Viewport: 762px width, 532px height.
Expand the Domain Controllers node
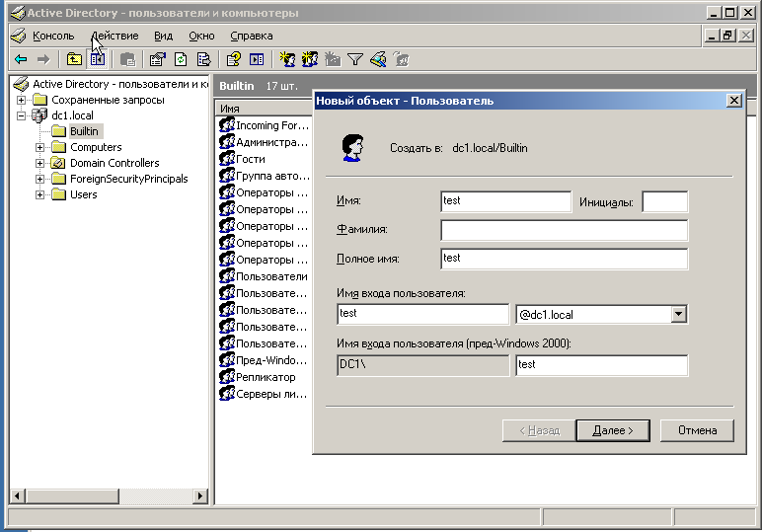pyautogui.click(x=39, y=163)
